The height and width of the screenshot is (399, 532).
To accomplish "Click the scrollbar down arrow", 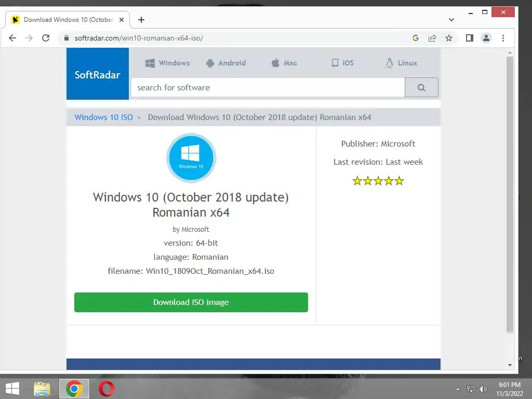I will (510, 365).
